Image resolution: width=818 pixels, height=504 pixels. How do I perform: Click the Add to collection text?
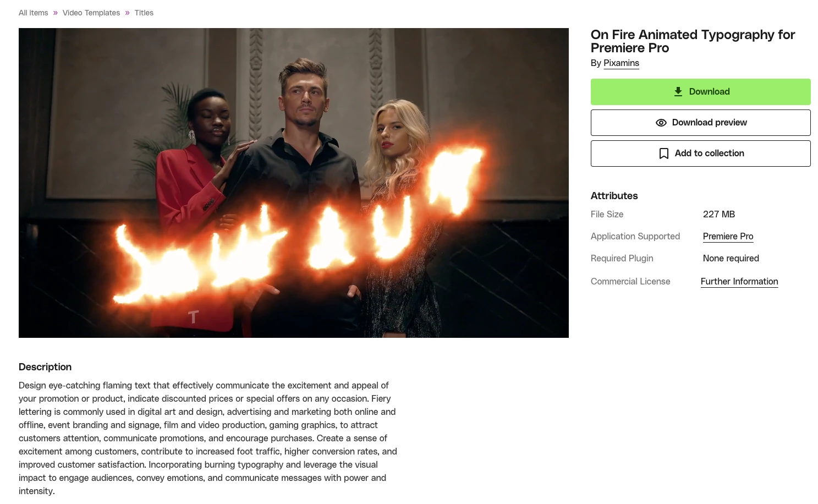point(709,154)
